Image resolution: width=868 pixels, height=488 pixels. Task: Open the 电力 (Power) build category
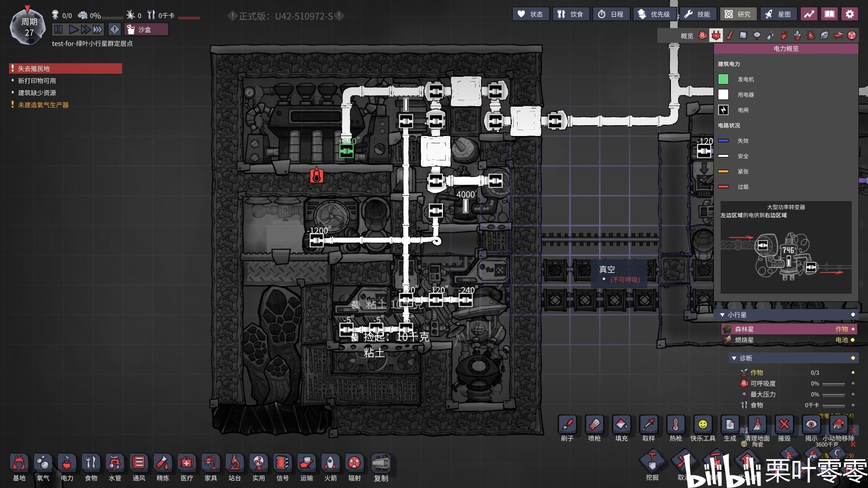(67, 467)
